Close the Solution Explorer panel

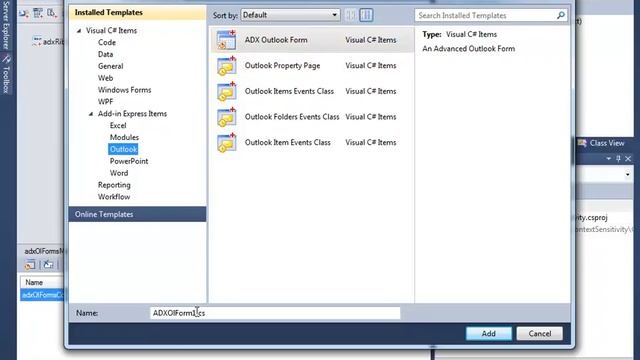pos(628,159)
